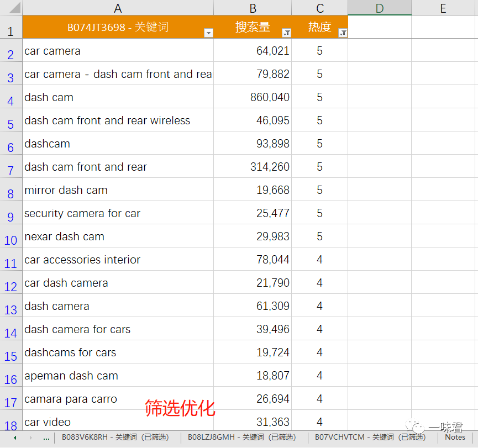Select the 热度 header cell

(x=320, y=27)
